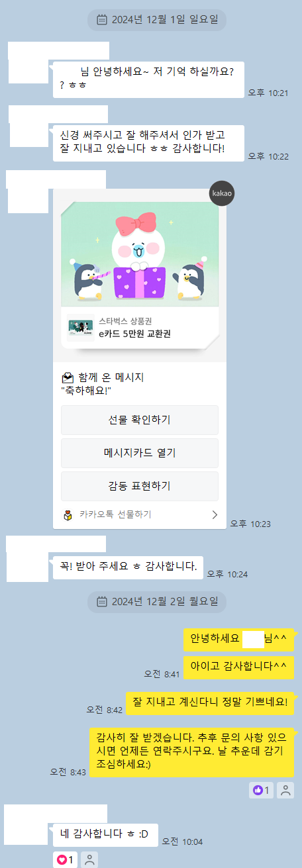Viewport: 302px width, 868px height.
Task: Click the person icon beside heart reaction
Action: tap(91, 859)
